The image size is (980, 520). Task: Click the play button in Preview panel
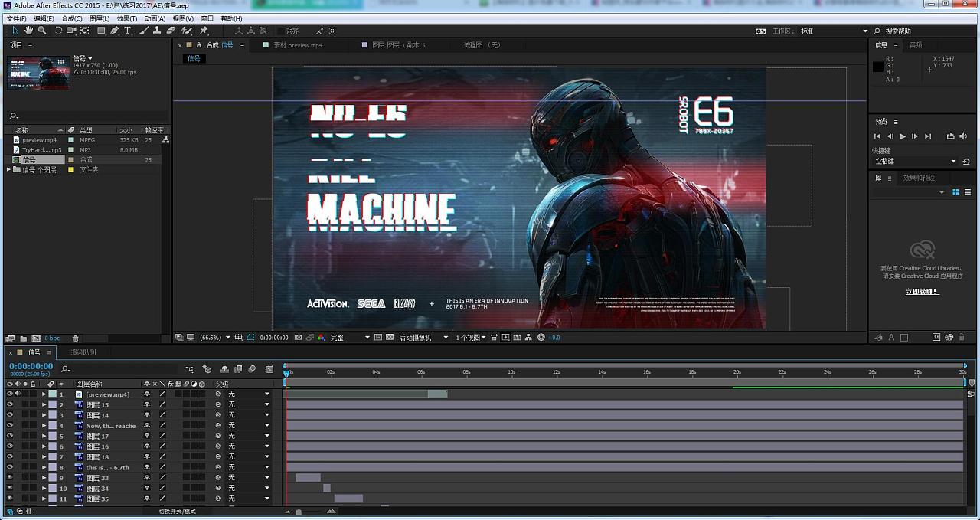pyautogui.click(x=903, y=136)
